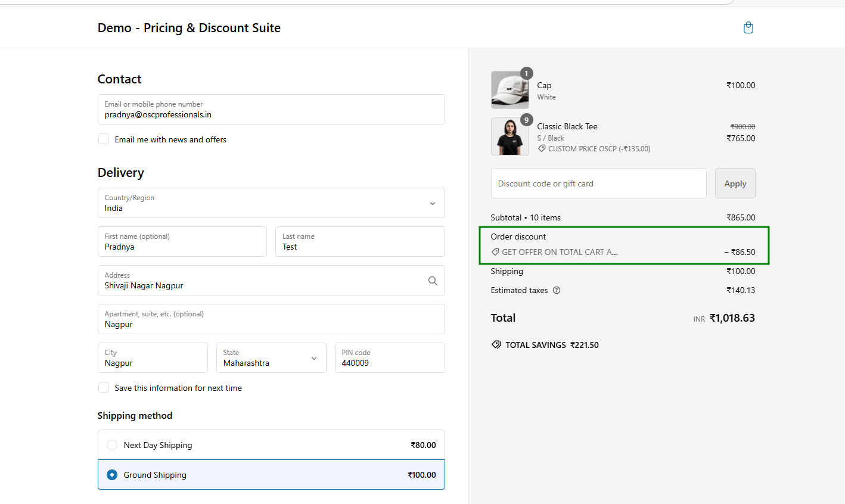
Task: Click the Apply discount button
Action: click(735, 183)
